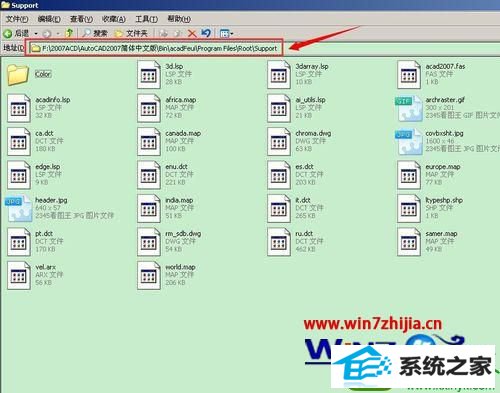Image resolution: width=500 pixels, height=393 pixels.
Task: Select the edge.lsp file icon
Action: pyautogui.click(x=19, y=175)
